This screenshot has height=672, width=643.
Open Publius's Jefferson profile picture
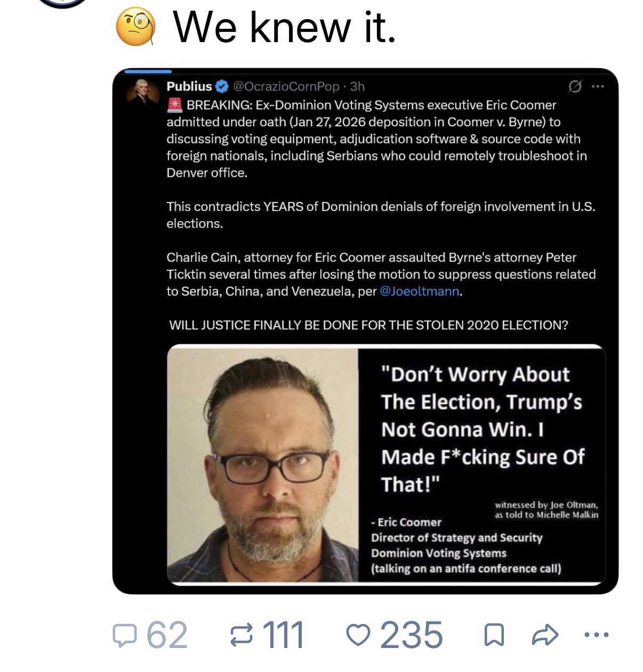click(143, 91)
